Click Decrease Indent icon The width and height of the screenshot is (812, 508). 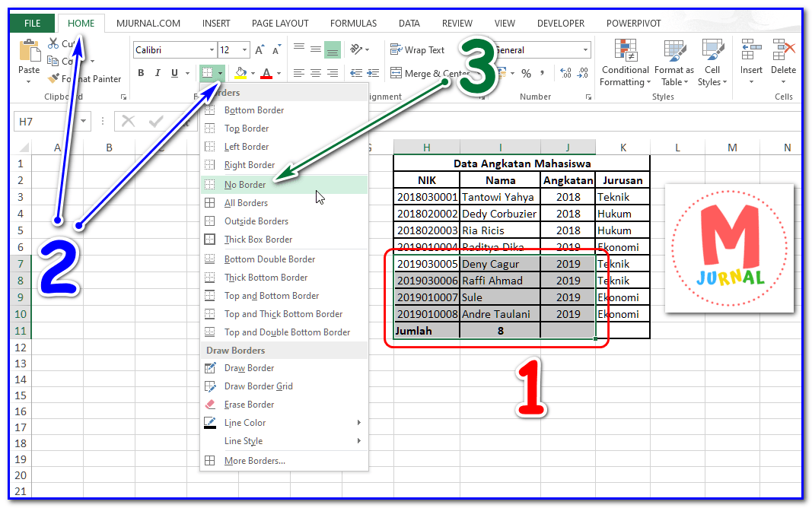point(356,73)
